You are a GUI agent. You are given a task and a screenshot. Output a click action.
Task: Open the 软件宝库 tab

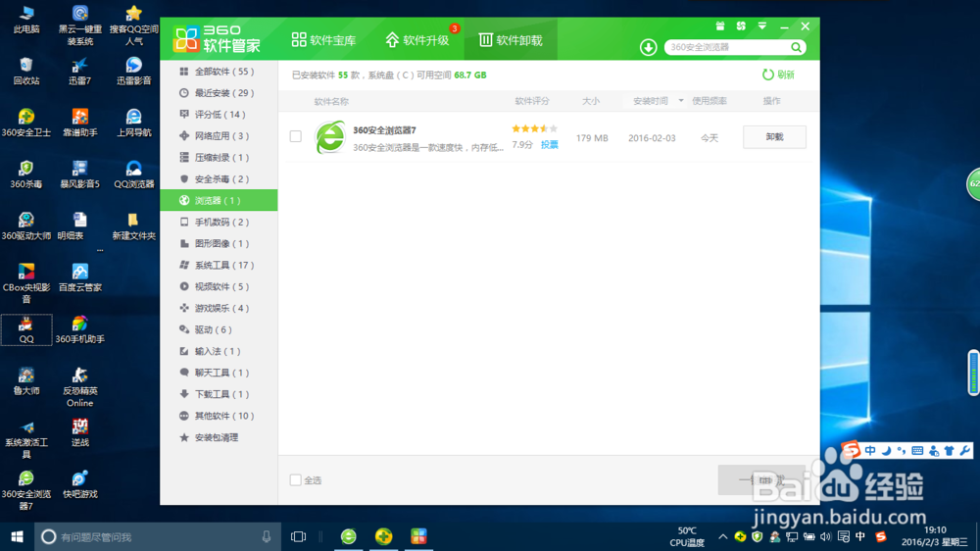(x=323, y=40)
